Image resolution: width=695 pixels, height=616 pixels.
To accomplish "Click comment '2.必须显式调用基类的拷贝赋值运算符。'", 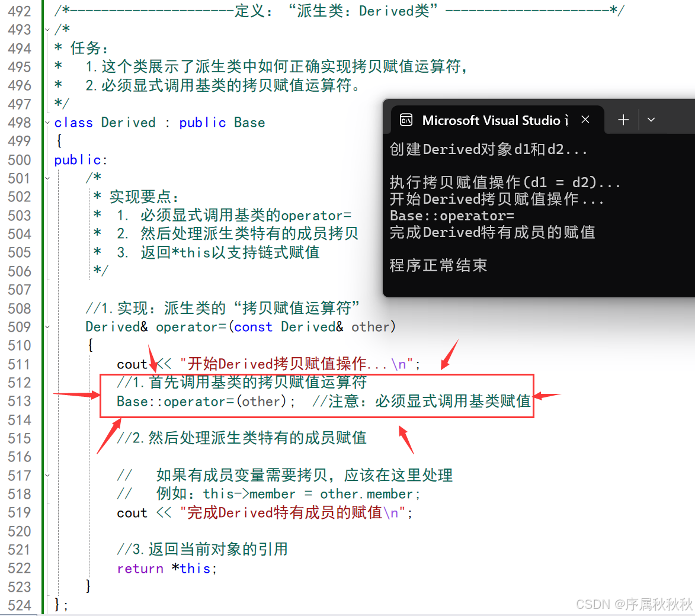I will [223, 85].
